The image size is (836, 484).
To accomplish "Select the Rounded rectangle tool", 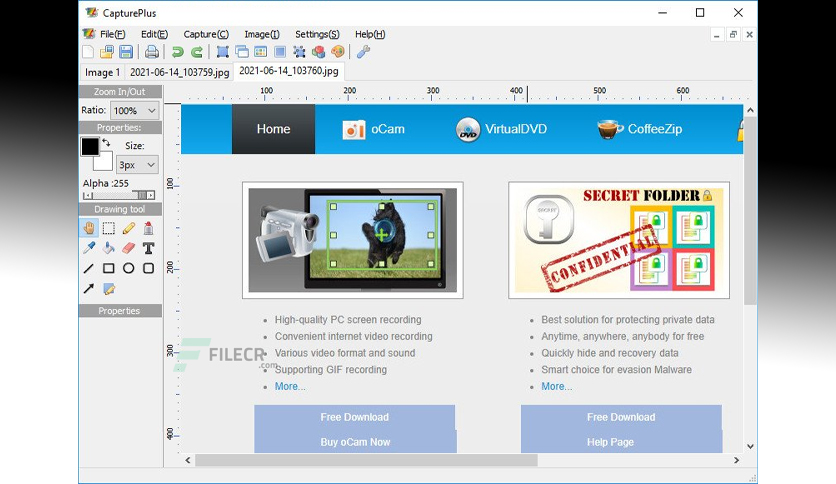I will 148,268.
